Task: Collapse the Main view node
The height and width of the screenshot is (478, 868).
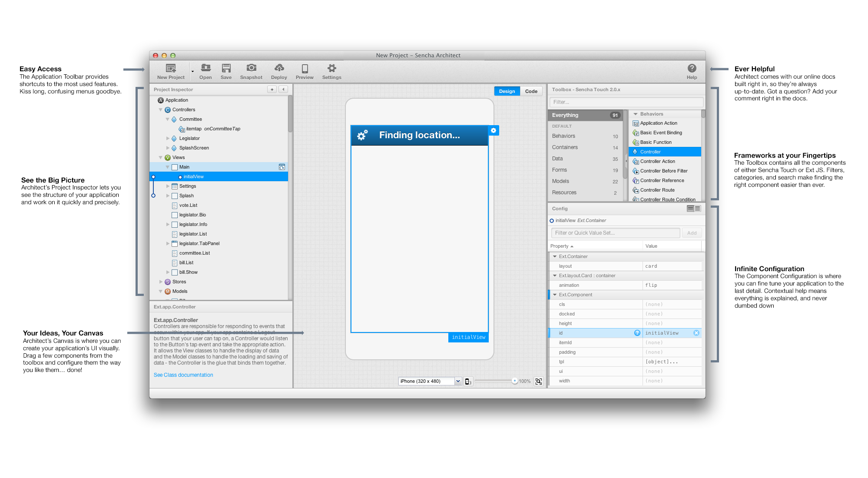Action: [x=168, y=167]
